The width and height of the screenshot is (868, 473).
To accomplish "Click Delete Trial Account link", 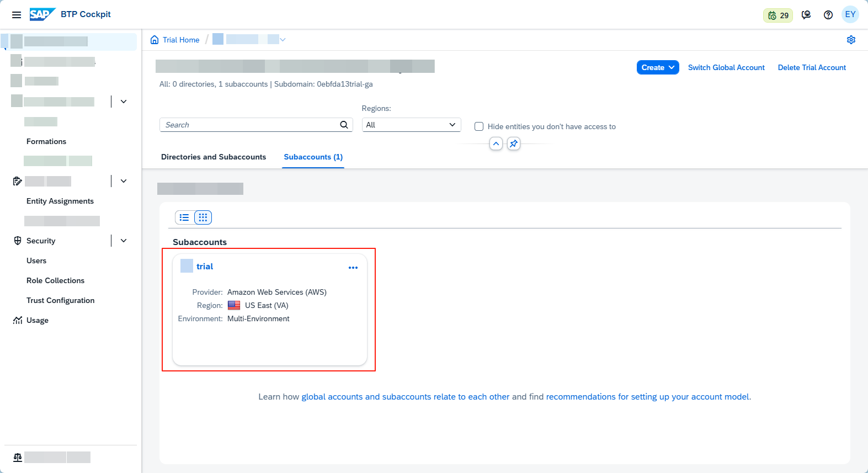I will (812, 67).
